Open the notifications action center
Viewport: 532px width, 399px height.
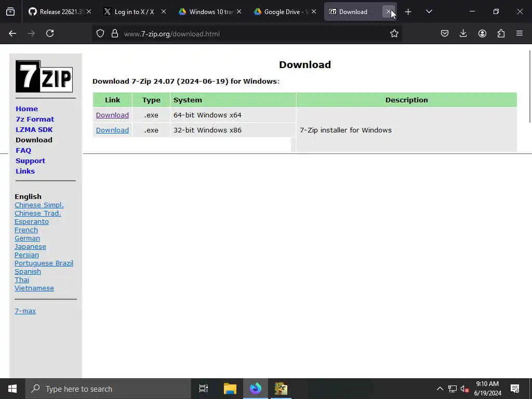(x=515, y=389)
